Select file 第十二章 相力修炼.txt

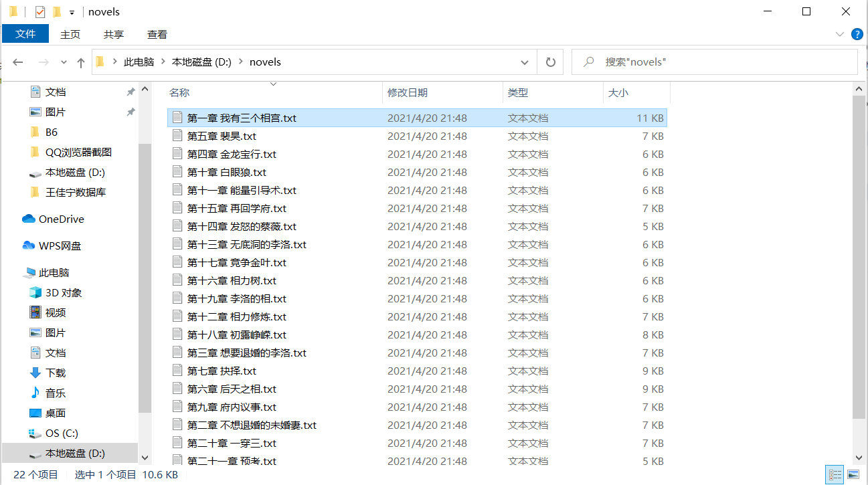click(x=237, y=316)
